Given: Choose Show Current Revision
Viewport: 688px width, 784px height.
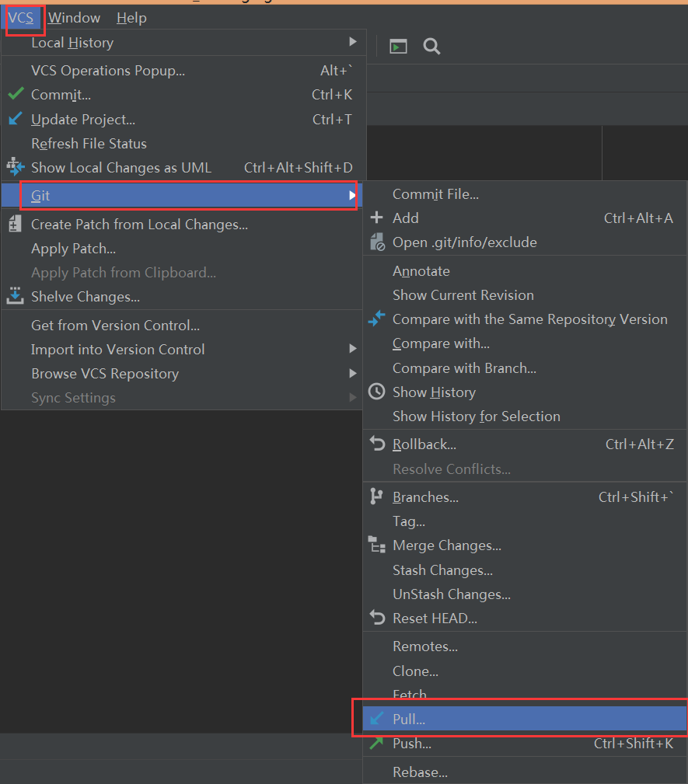Looking at the screenshot, I should coord(525,295).
